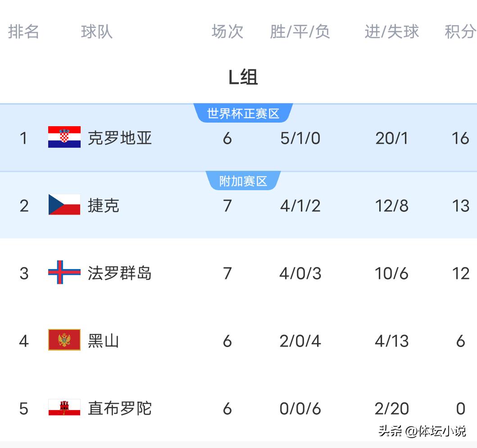The height and width of the screenshot is (448, 477).
Task: Open the 直布罗陀 team name
Action: pyautogui.click(x=120, y=408)
